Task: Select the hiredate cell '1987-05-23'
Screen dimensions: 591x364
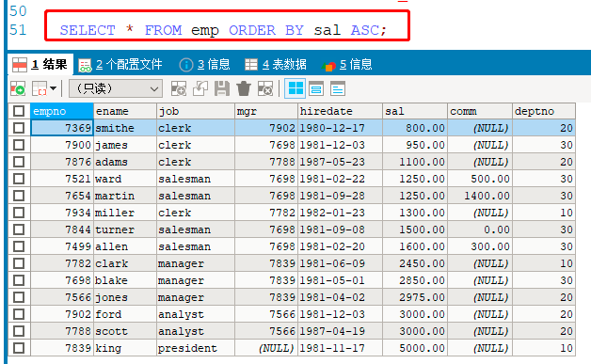Action: 340,162
